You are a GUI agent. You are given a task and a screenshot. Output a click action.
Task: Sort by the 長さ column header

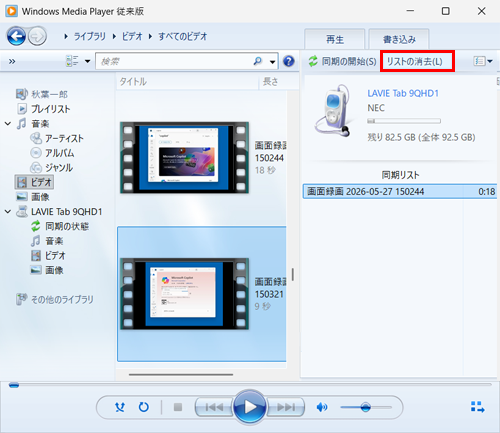279,82
